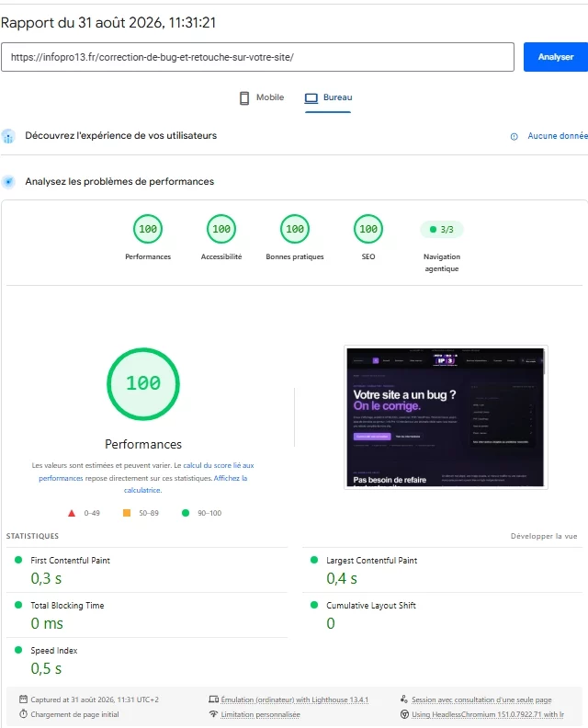588x728 pixels.
Task: Click the STATISTIQUES heading
Action: pyautogui.click(x=32, y=536)
